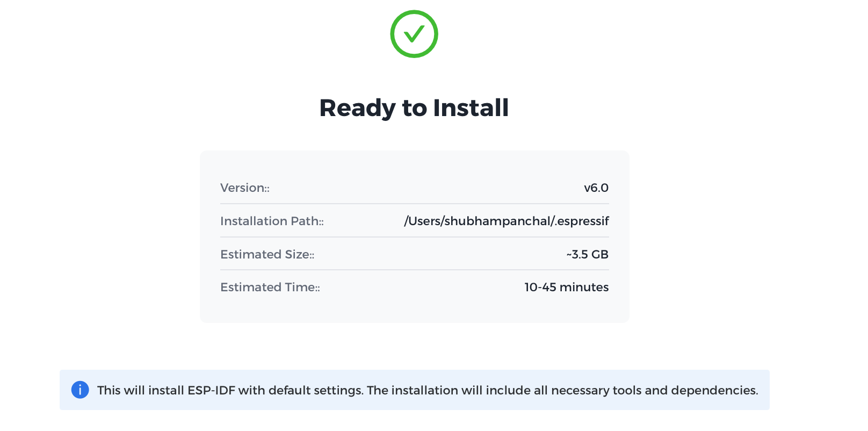Viewport: 868px width, 431px height.
Task: Click the divider line below Installation Path row
Action: 414,237
